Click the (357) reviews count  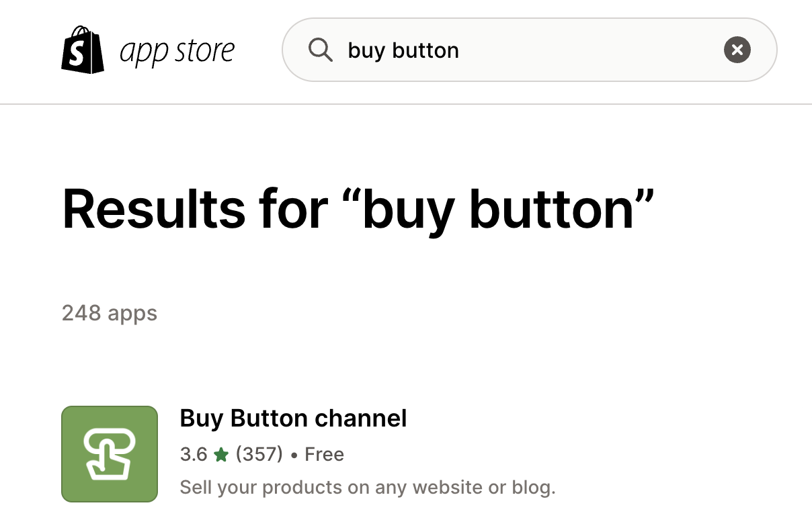pyautogui.click(x=259, y=455)
